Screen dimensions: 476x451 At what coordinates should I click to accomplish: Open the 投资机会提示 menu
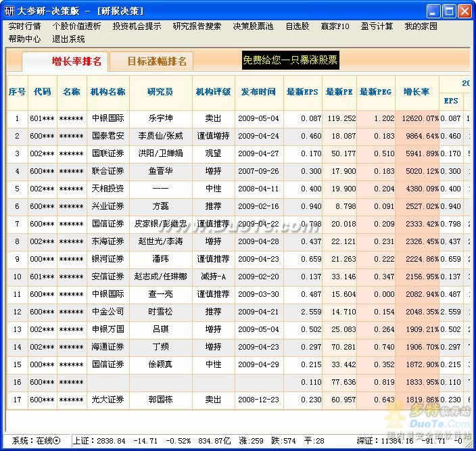coord(137,26)
